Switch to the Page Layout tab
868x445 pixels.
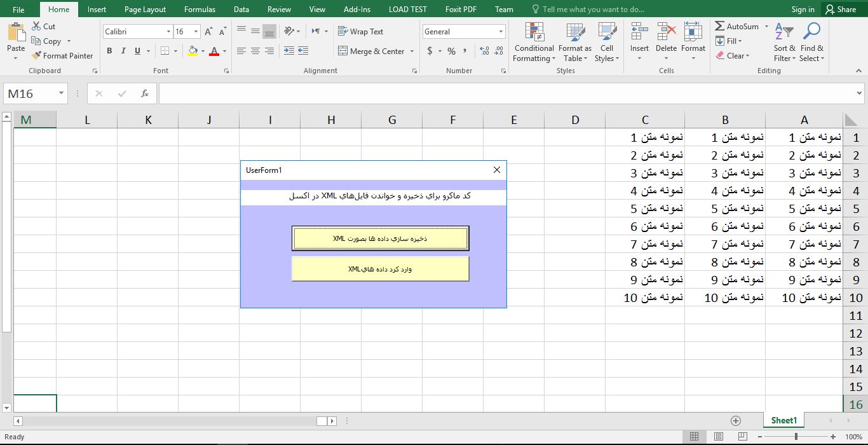click(x=145, y=10)
